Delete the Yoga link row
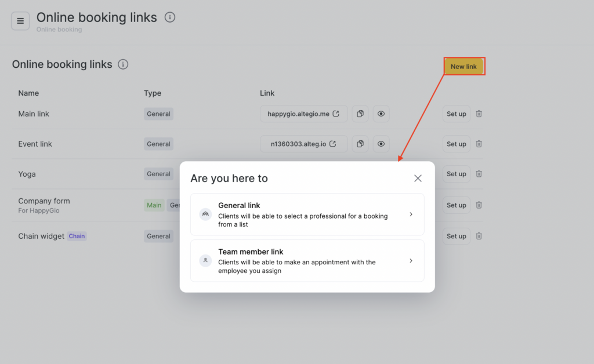Viewport: 594px width, 364px height. tap(479, 174)
